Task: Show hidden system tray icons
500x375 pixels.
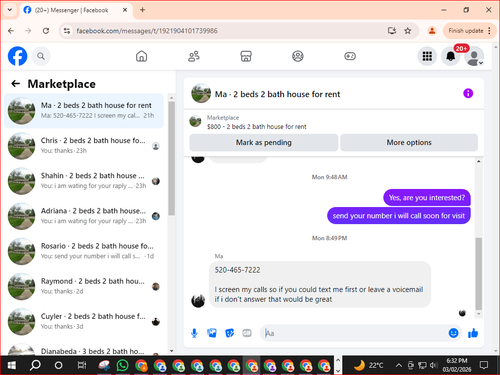Action: pos(398,365)
